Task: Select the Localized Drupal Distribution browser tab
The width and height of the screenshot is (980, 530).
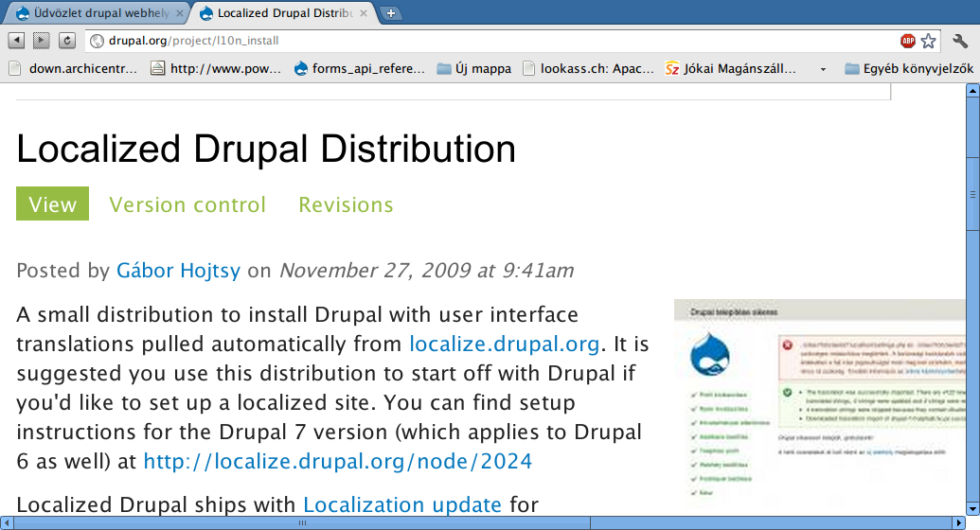Action: [x=284, y=13]
